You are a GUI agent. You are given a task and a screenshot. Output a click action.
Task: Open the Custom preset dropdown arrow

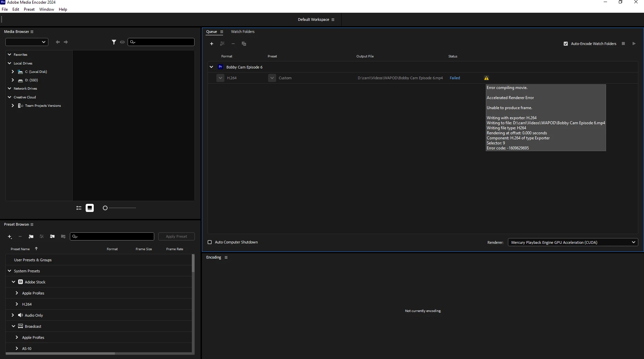[272, 78]
